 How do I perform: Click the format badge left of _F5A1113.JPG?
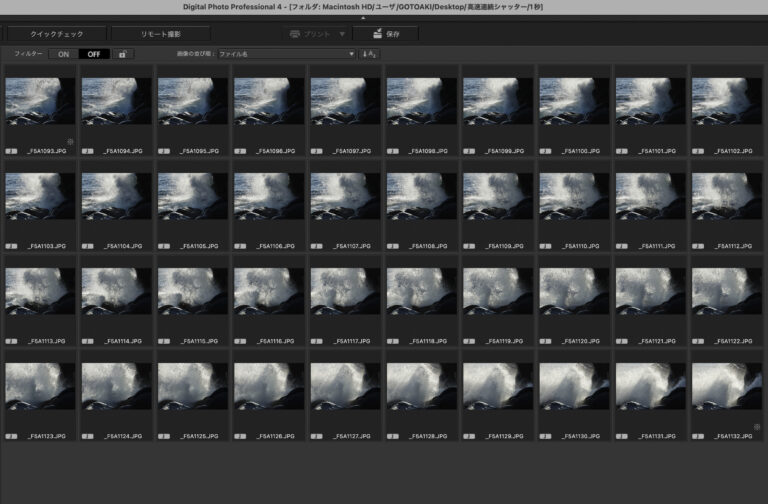pyautogui.click(x=11, y=341)
